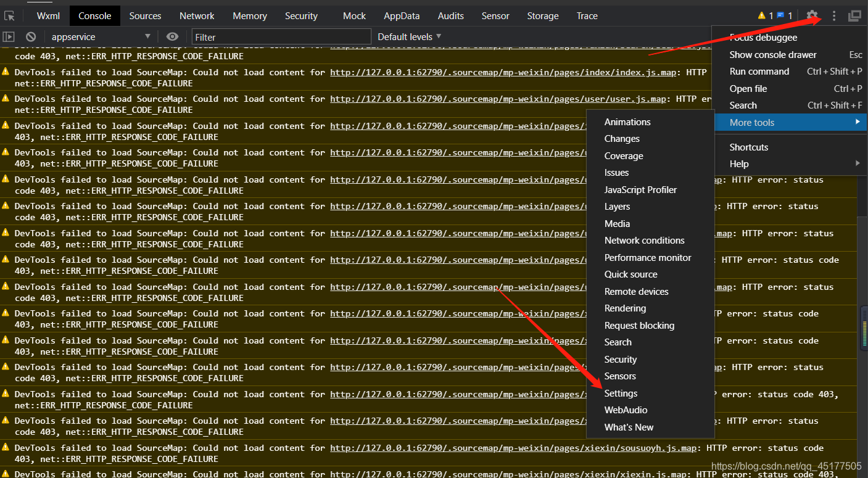Click the yellow warning count badge

[x=765, y=16]
